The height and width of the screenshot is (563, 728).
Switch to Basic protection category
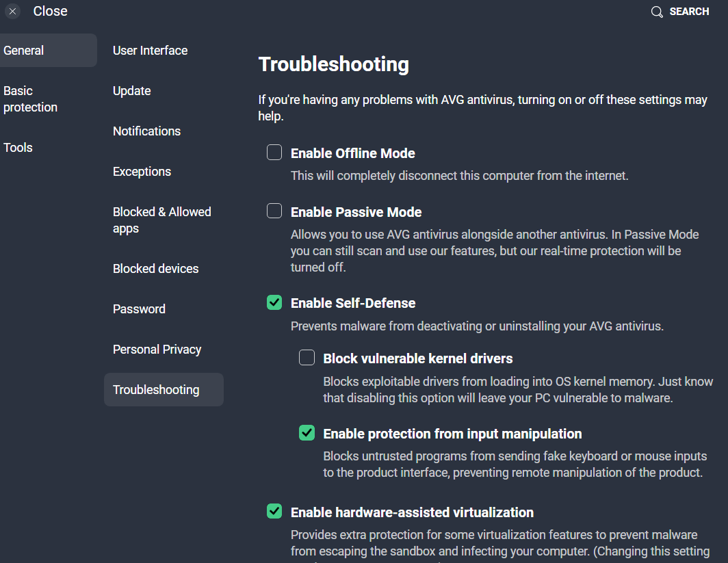click(x=31, y=99)
